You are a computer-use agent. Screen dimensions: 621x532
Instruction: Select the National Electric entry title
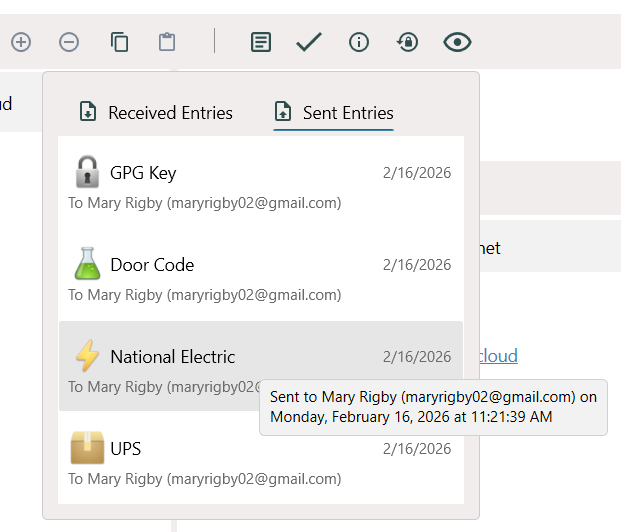tap(173, 357)
